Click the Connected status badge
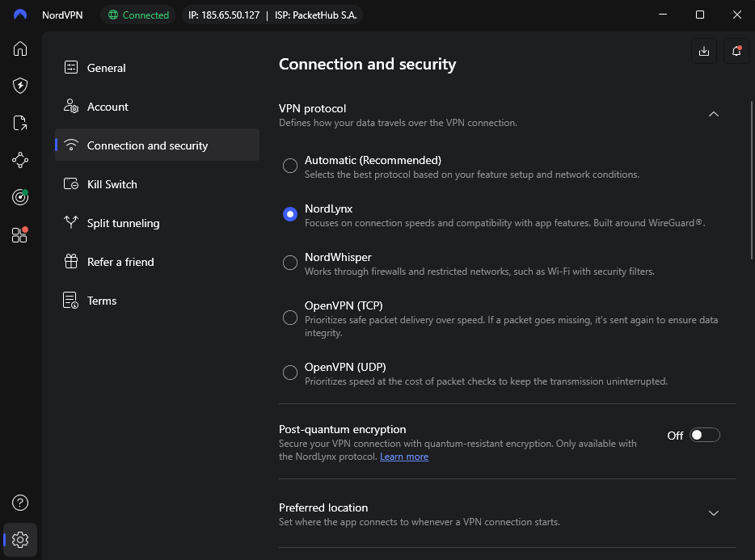 tap(138, 15)
